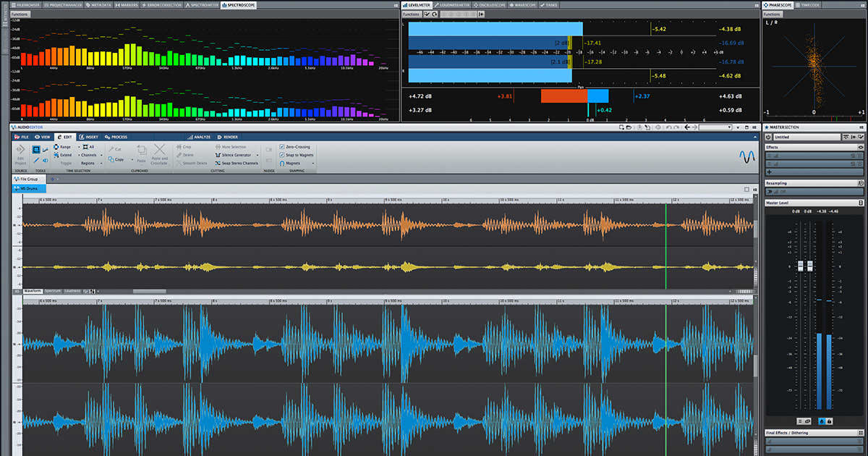Select the MS Drums file tab
The height and width of the screenshot is (456, 868).
click(30, 188)
